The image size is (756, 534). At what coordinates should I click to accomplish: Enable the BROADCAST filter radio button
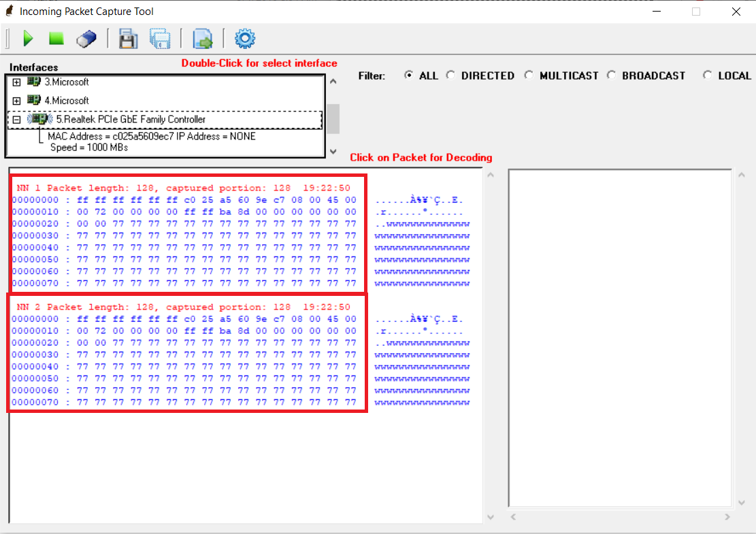(x=611, y=76)
